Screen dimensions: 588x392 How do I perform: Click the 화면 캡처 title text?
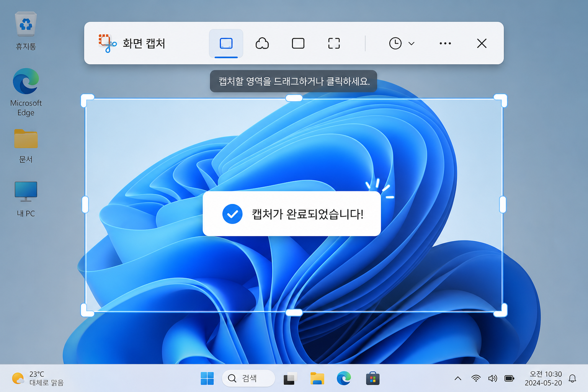(144, 43)
